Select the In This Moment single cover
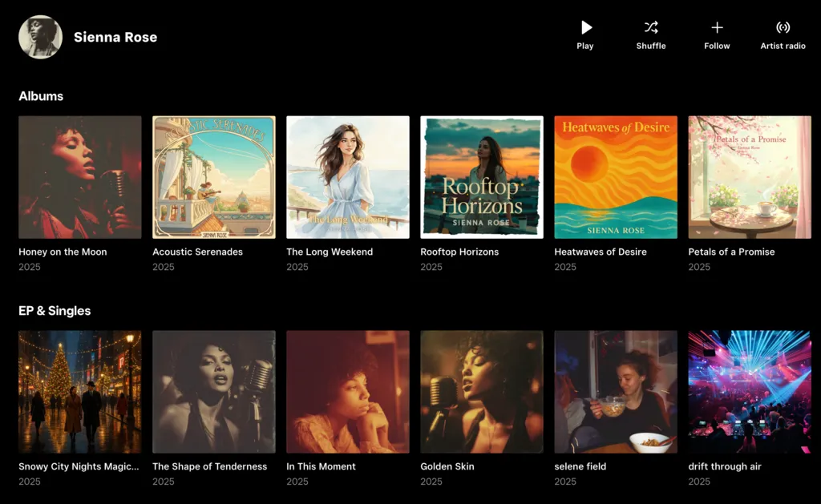821x504 pixels. click(348, 392)
